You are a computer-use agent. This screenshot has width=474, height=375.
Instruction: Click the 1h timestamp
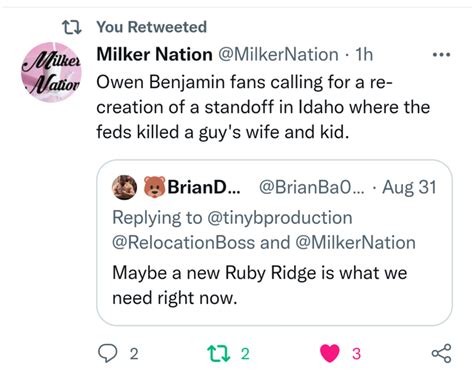pyautogui.click(x=364, y=54)
